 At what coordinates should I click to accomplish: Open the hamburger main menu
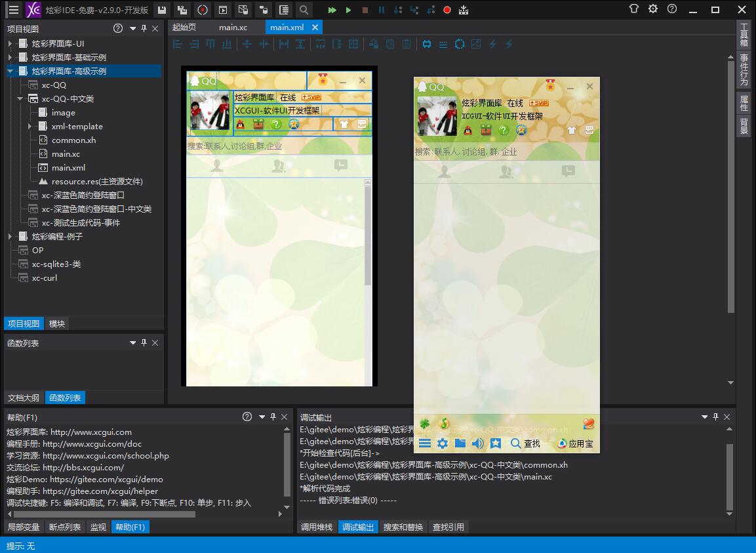click(x=14, y=10)
